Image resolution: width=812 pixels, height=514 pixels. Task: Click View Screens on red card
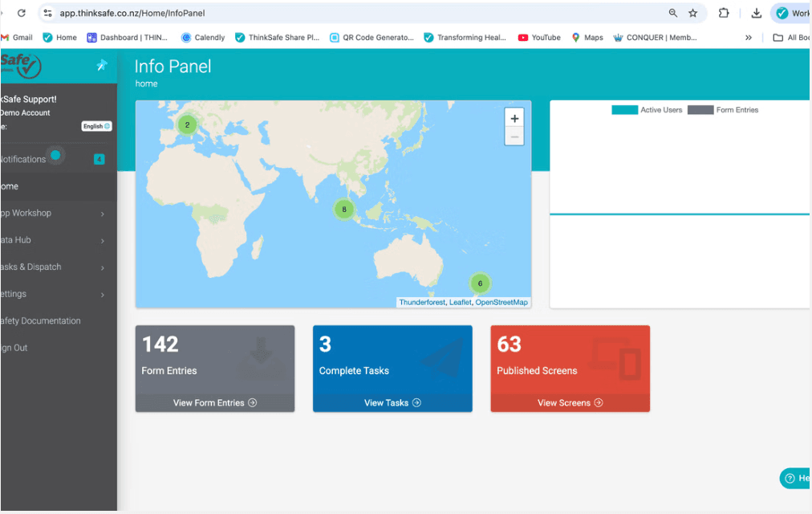(570, 403)
